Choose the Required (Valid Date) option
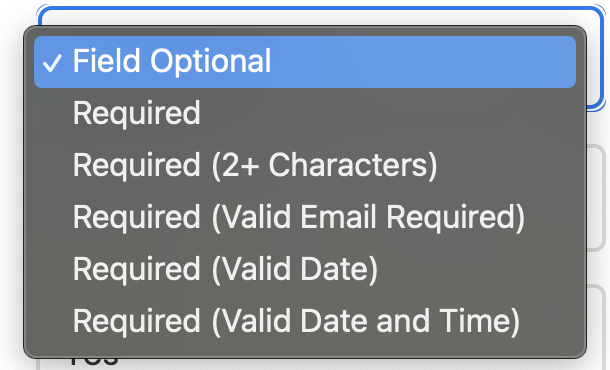Image resolution: width=610 pixels, height=370 pixels. [x=305, y=269]
